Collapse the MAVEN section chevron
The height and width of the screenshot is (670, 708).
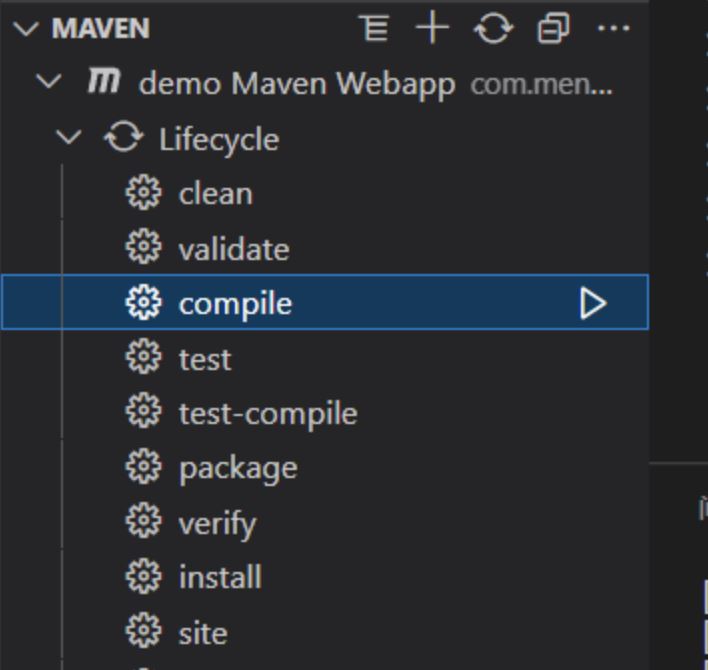tap(26, 28)
